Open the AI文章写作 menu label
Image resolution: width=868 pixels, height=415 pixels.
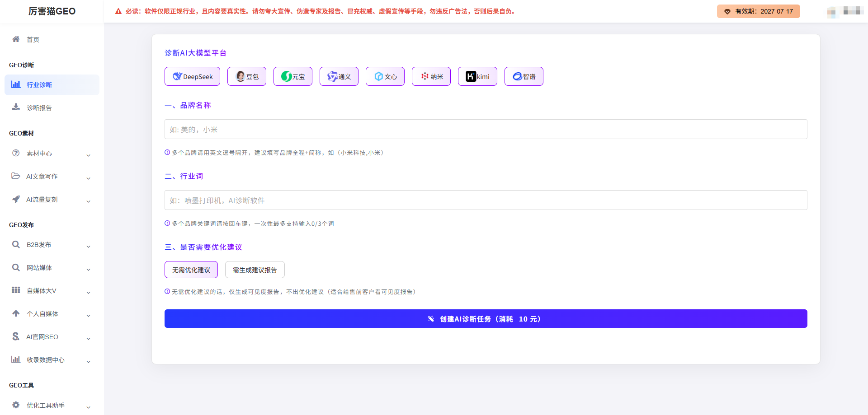tap(42, 177)
